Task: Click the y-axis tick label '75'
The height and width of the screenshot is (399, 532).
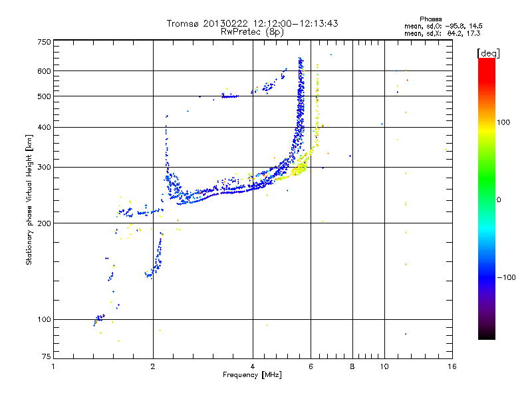Action: click(47, 356)
